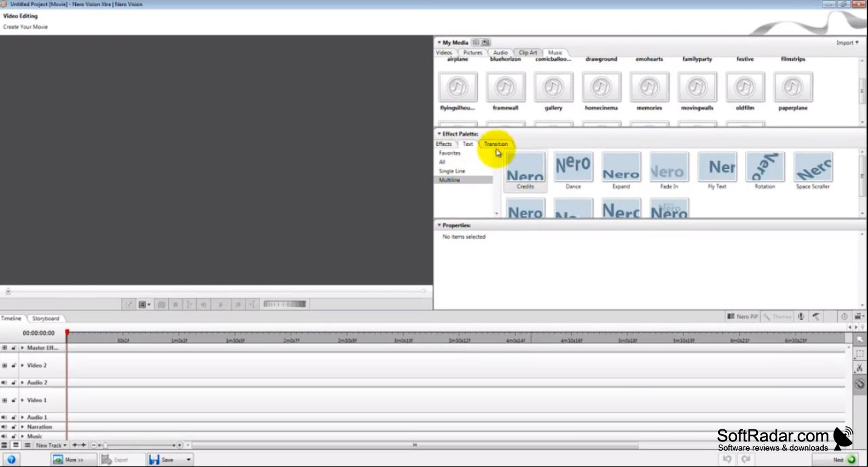Click the stop button in preview controls
Screen dimensions: 868x467
[x=175, y=304]
